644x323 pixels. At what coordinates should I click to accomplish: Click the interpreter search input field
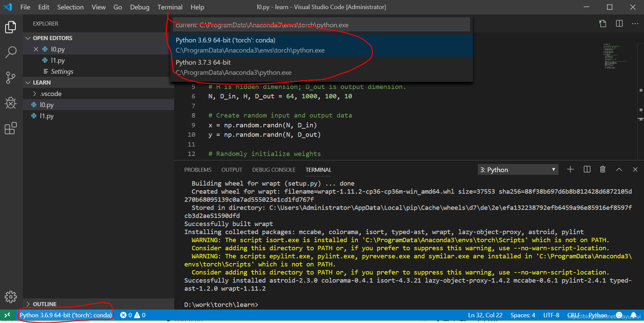point(321,25)
